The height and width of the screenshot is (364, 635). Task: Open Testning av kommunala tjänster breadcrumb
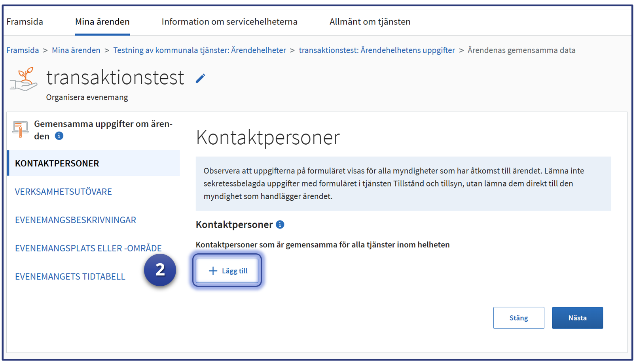199,50
